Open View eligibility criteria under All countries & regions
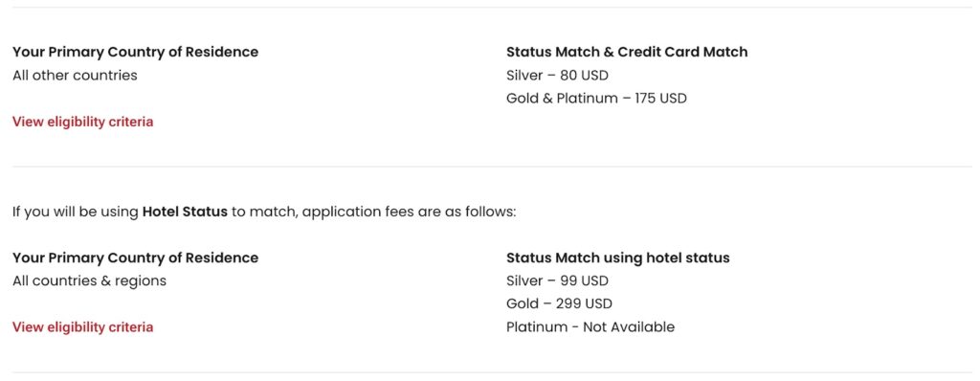Image resolution: width=980 pixels, height=381 pixels. tap(82, 327)
